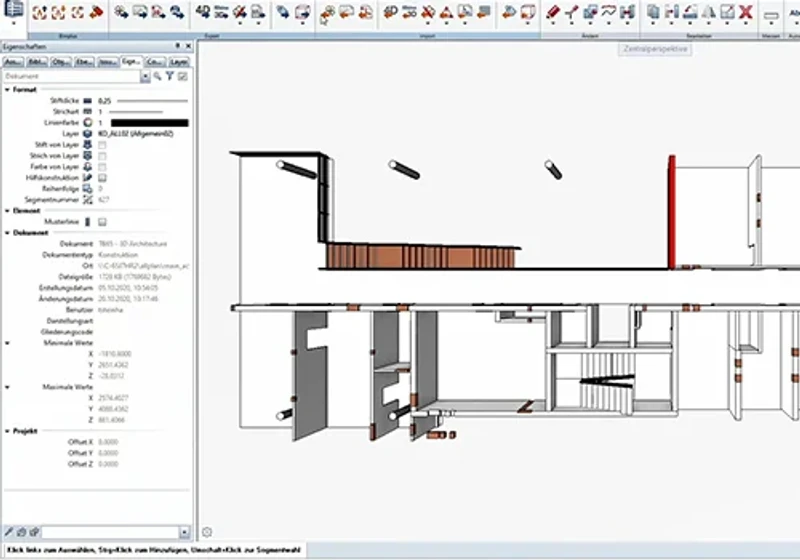Open the dropdown arrow beneath the red X icon
This screenshot has width=800, height=560.
[746, 23]
